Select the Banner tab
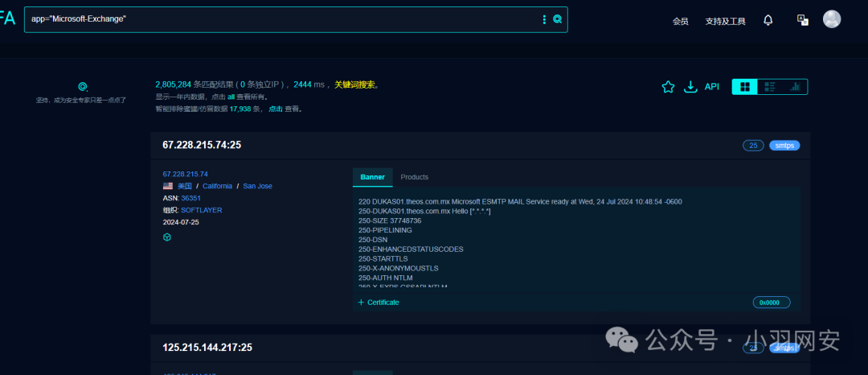868x375 pixels. tap(373, 177)
